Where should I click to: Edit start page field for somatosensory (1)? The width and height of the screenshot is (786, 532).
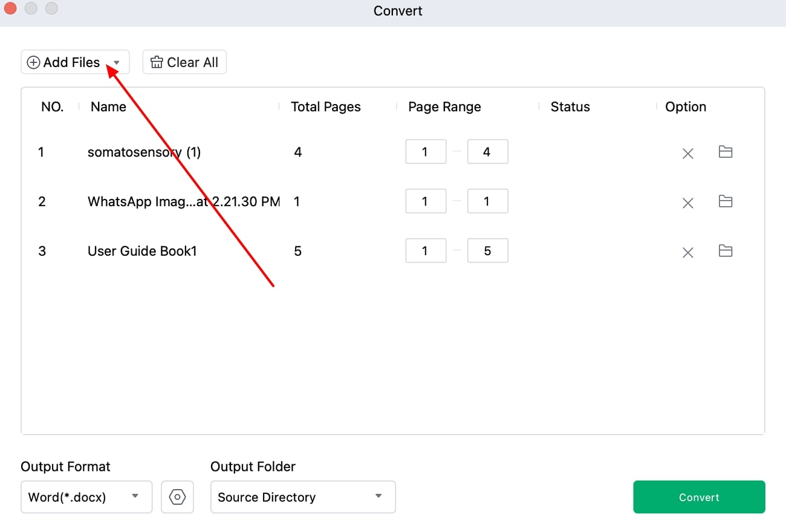(x=426, y=152)
